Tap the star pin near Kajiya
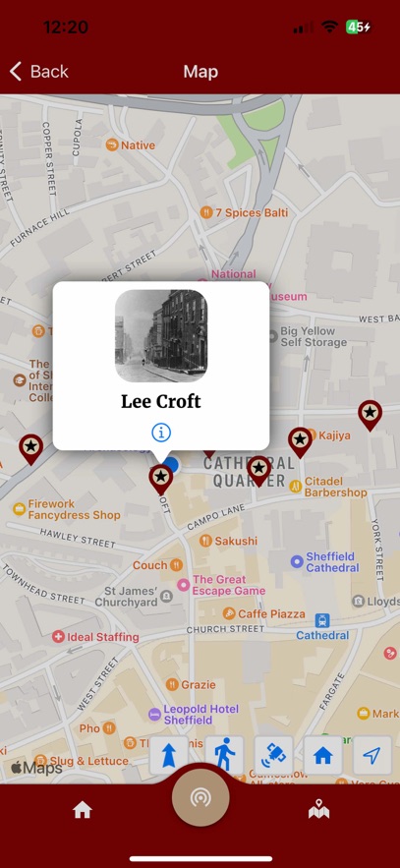The image size is (400, 868). pyautogui.click(x=300, y=442)
